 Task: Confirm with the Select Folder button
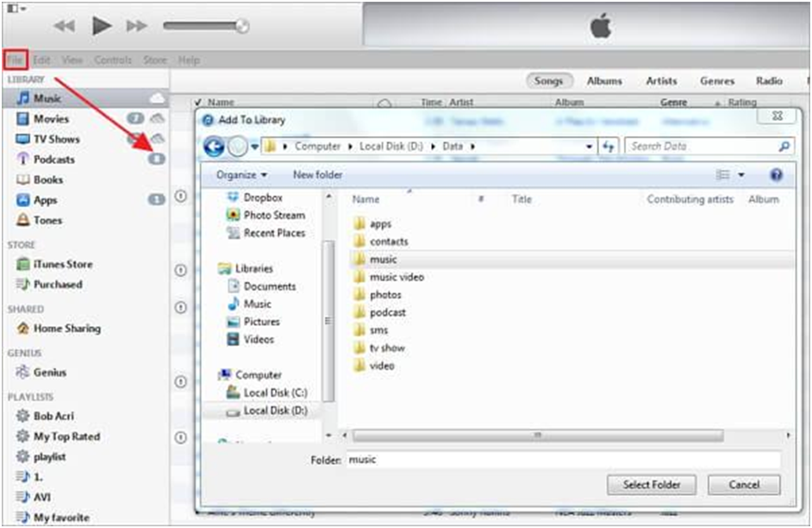click(652, 485)
